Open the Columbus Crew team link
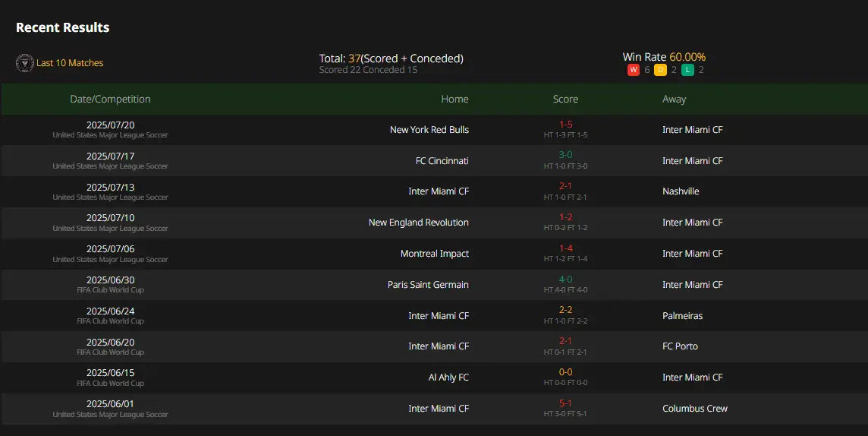The height and width of the screenshot is (436, 868). click(x=695, y=409)
